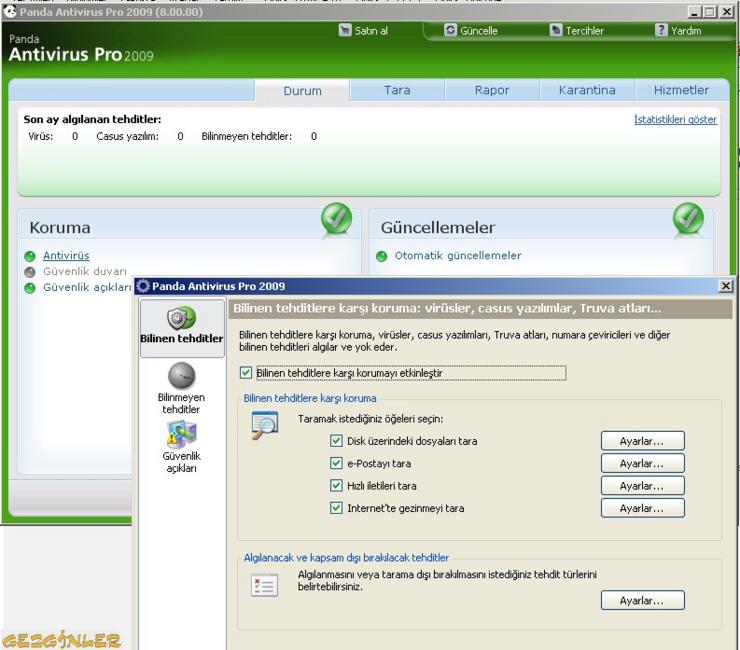This screenshot has height=650, width=740.
Task: Click the gear icon in dialog title bar
Action: tap(143, 286)
